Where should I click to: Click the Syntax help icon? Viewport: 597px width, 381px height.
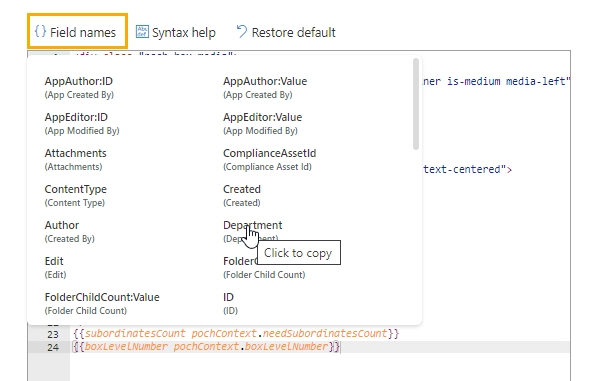pyautogui.click(x=142, y=32)
